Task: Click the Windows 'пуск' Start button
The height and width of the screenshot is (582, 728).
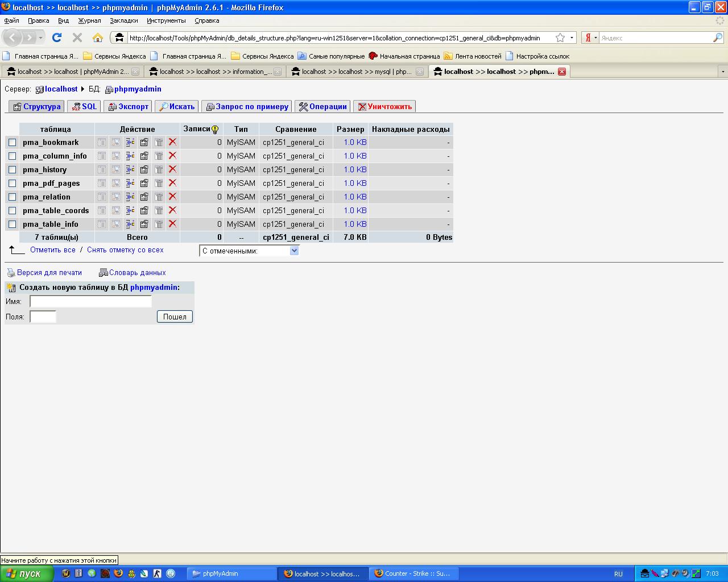Action: (27, 573)
